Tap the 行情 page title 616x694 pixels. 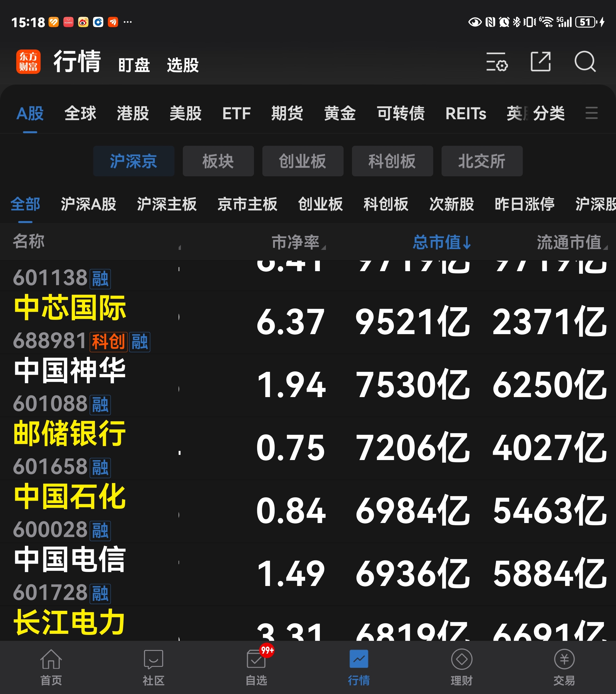77,62
